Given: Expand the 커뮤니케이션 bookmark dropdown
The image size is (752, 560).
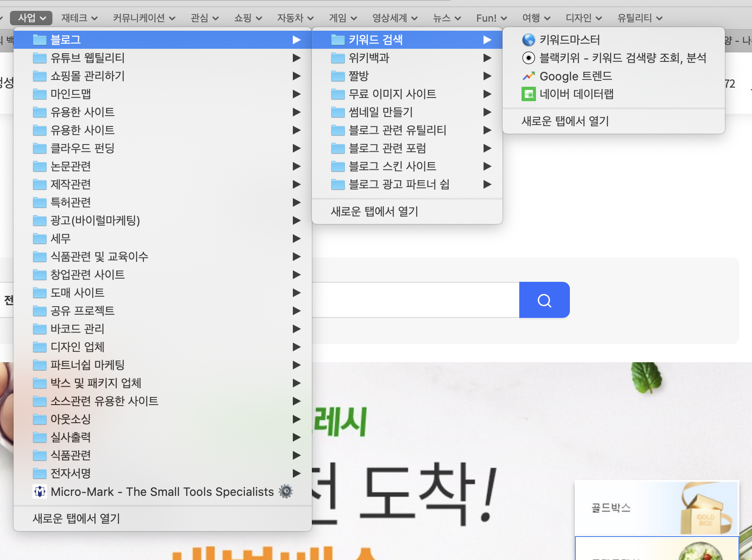Looking at the screenshot, I should point(144,18).
